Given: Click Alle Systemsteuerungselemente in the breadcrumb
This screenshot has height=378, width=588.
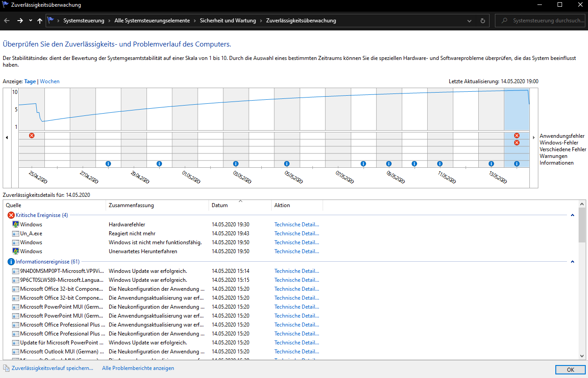Looking at the screenshot, I should click(152, 21).
